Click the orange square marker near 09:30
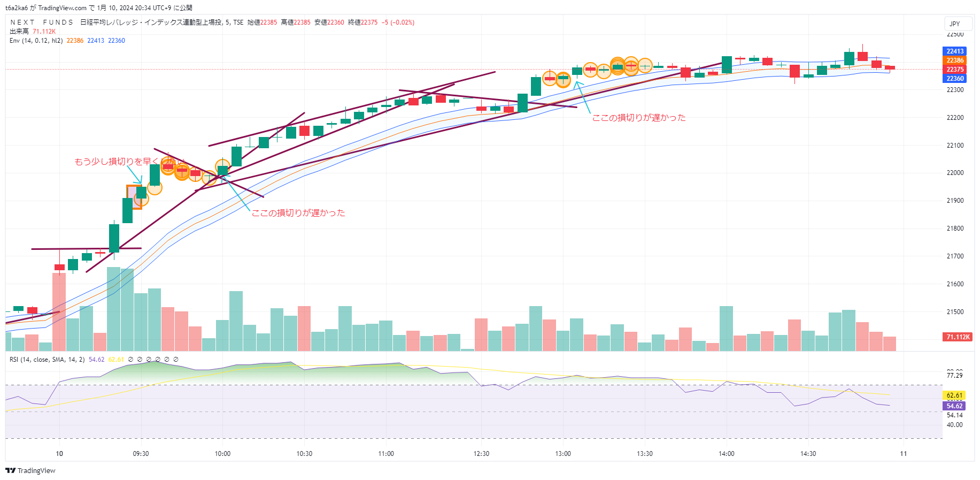Screen dimensions: 980x480 point(134,197)
